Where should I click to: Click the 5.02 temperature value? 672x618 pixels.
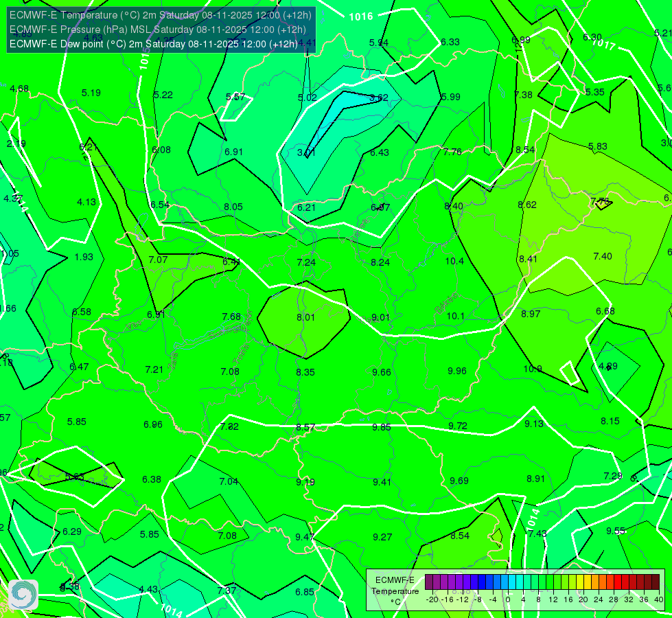(308, 98)
